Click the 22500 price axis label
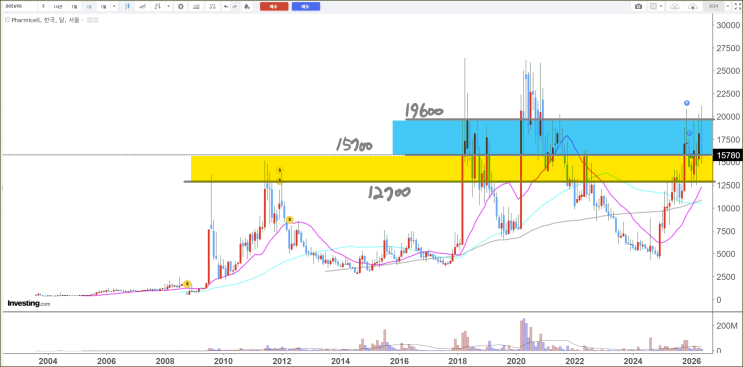This screenshot has width=743, height=367. [727, 94]
